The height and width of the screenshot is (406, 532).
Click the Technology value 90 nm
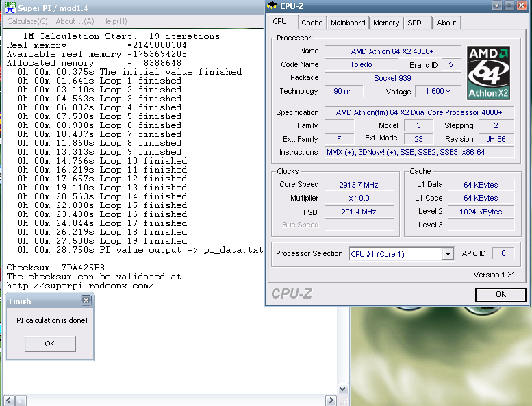[x=344, y=91]
